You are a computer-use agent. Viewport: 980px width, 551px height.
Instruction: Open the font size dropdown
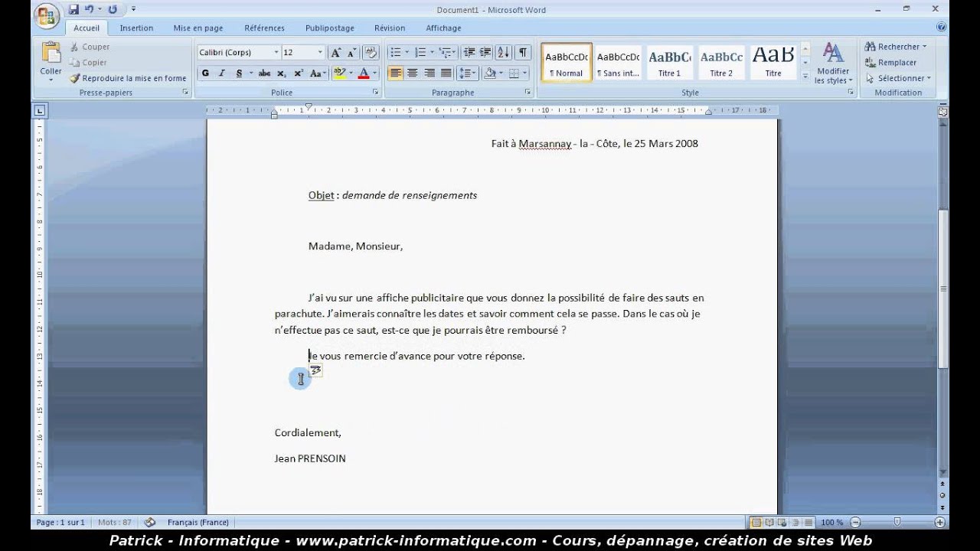click(x=320, y=52)
